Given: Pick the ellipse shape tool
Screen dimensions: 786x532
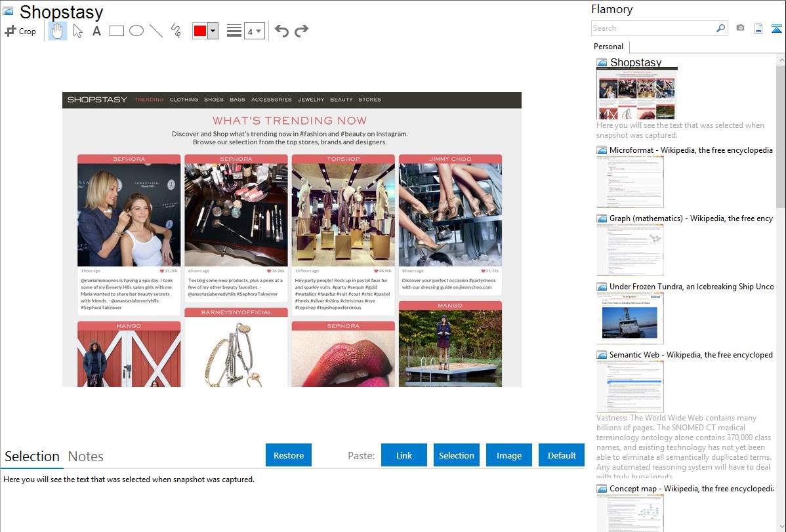Looking at the screenshot, I should click(136, 31).
